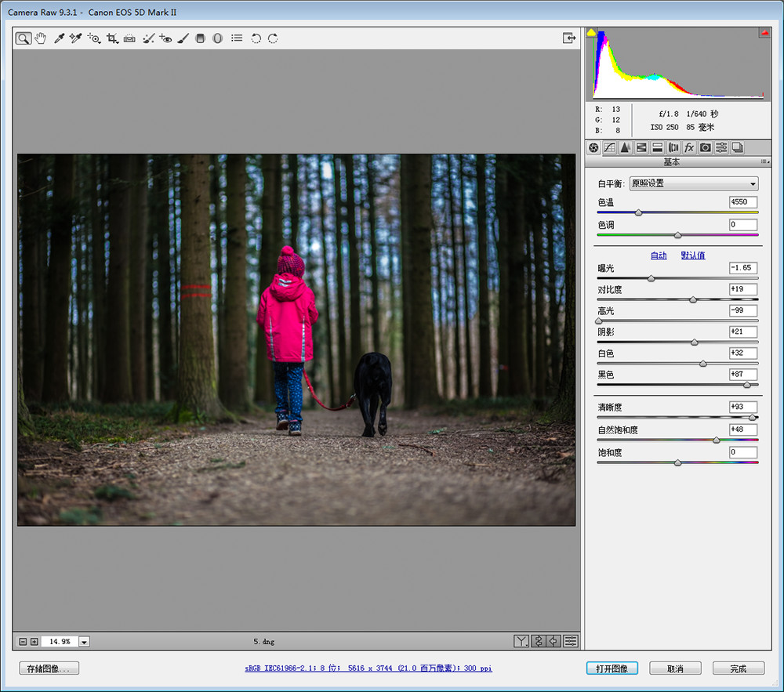Open the zoom level dropdown list
784x692 pixels.
(x=84, y=641)
